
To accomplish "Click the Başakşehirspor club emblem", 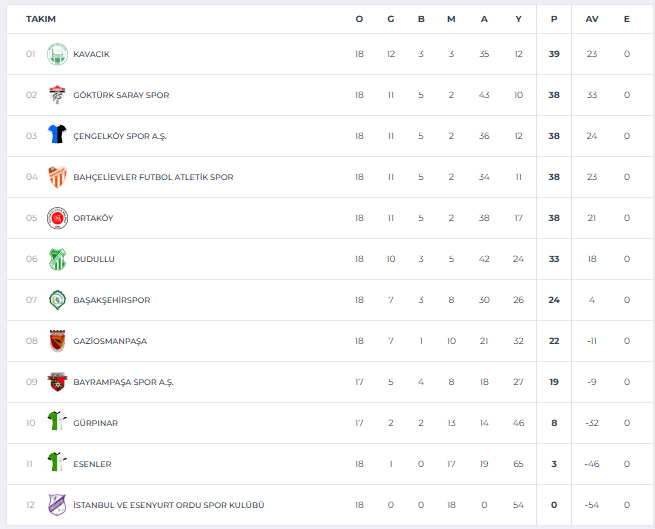I will (57, 300).
